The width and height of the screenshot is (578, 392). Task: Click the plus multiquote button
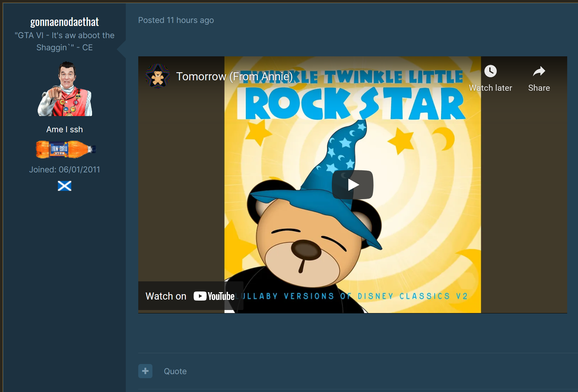click(x=145, y=371)
